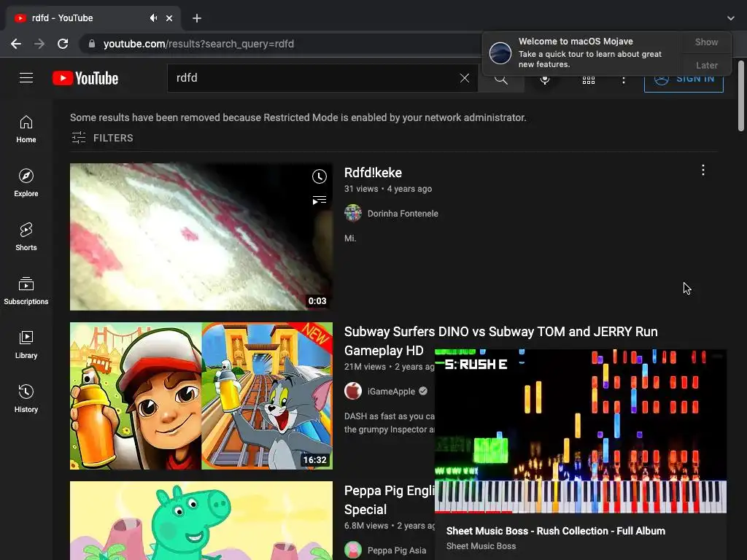Viewport: 747px width, 560px height.
Task: Open History in the sidebar
Action: (26, 398)
